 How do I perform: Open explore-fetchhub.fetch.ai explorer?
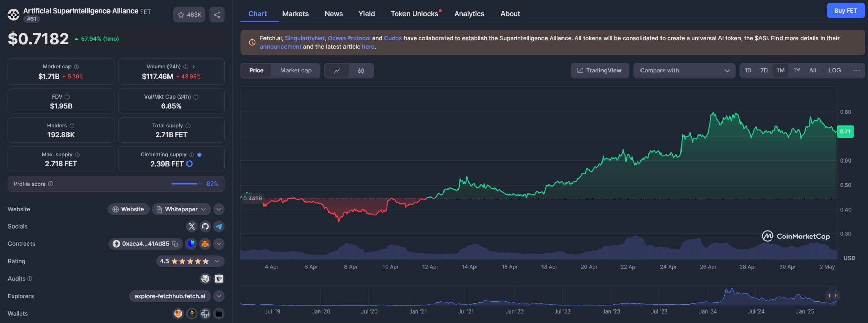pyautogui.click(x=170, y=296)
